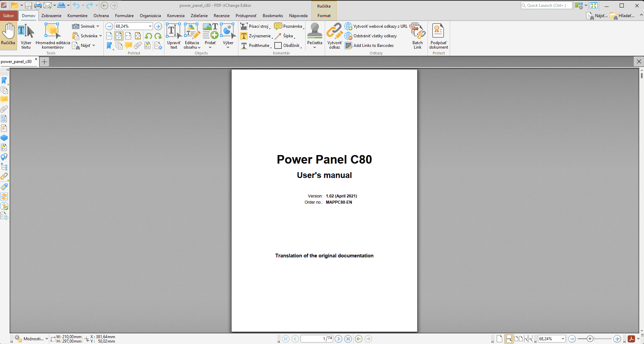
Task: Expand the Snímok dropdown
Action: point(98,26)
